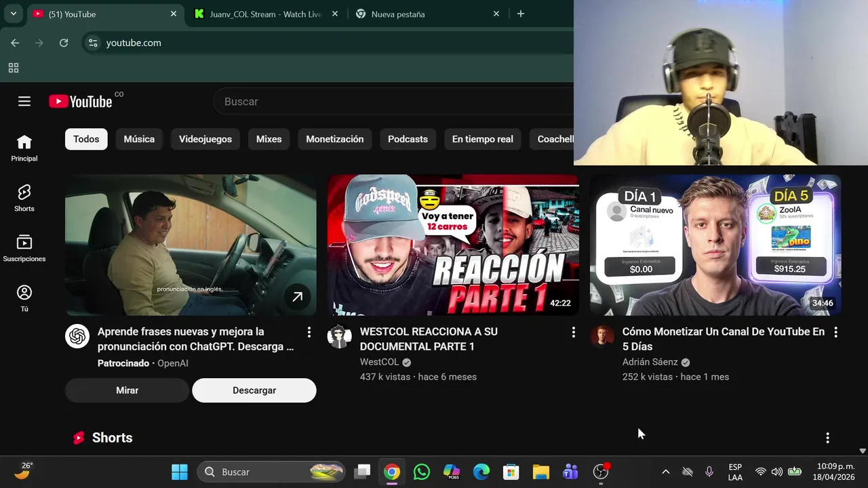Viewport: 868px width, 488px height.
Task: Open the Adrián Sáenz channel name link
Action: click(x=650, y=362)
